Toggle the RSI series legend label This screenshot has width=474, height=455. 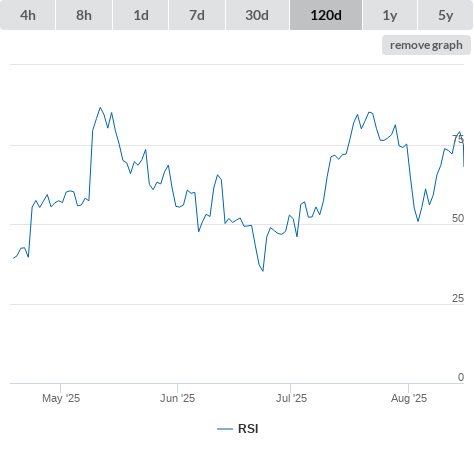(248, 429)
